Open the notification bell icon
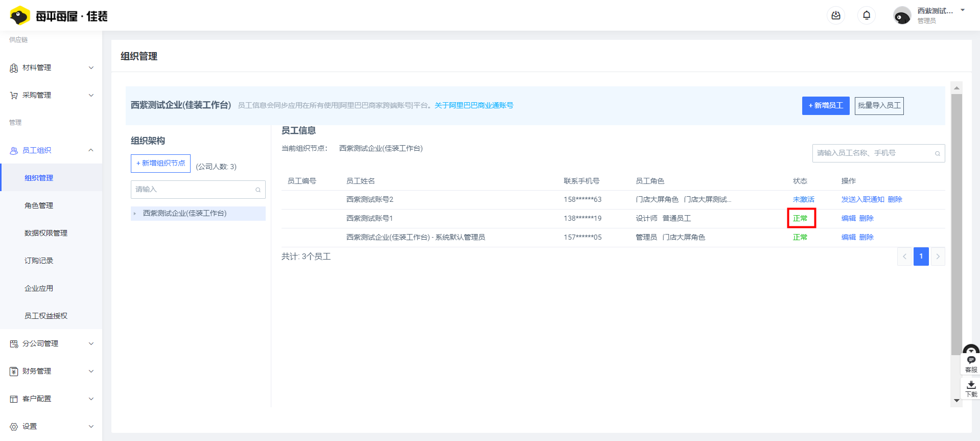980x441 pixels. point(867,15)
